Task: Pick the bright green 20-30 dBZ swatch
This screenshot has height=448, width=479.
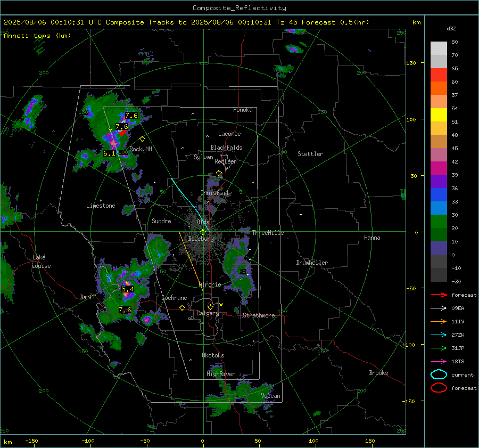Action: 439,222
